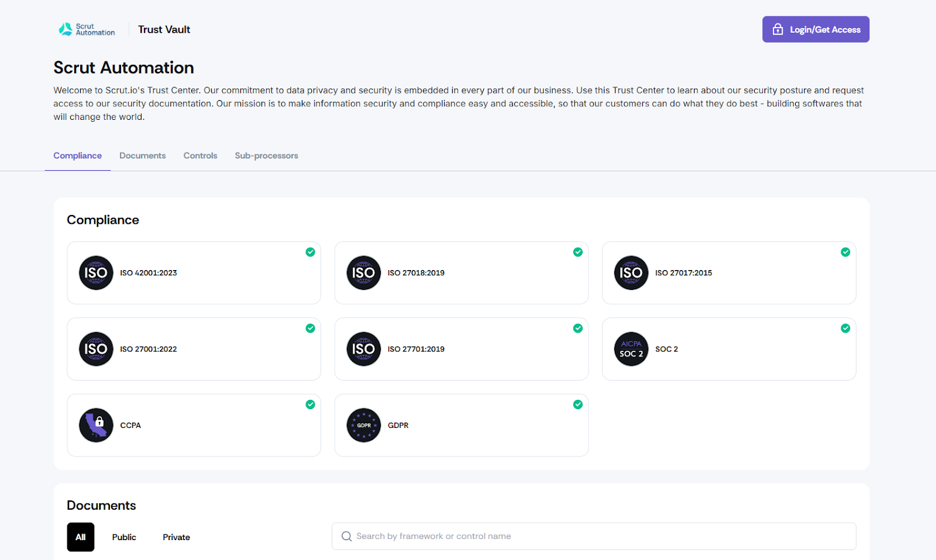936x560 pixels.
Task: Click the ISO 27017:2015 badge icon
Action: (631, 272)
